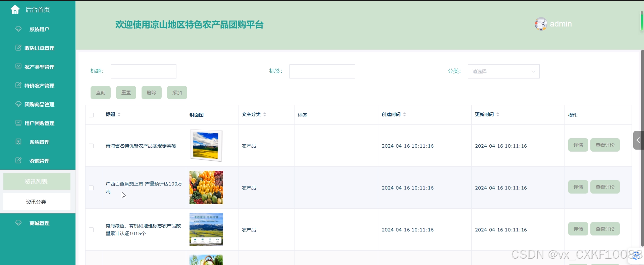This screenshot has height=265, width=644.
Task: Open 详情 for 广西百色番茄上市 row
Action: [578, 187]
